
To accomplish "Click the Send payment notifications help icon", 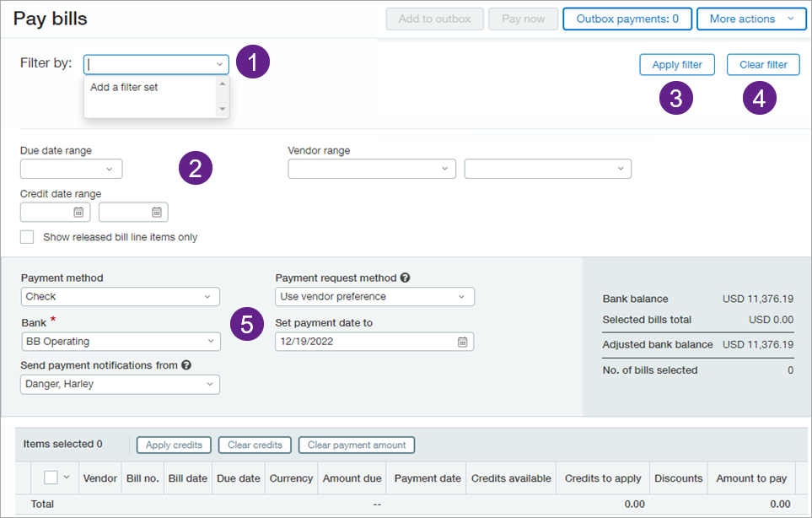I will 186,365.
